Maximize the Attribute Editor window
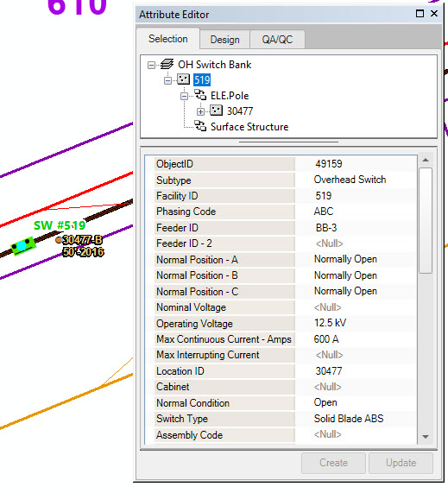Screen dimensions: 448x493 [x=420, y=14]
